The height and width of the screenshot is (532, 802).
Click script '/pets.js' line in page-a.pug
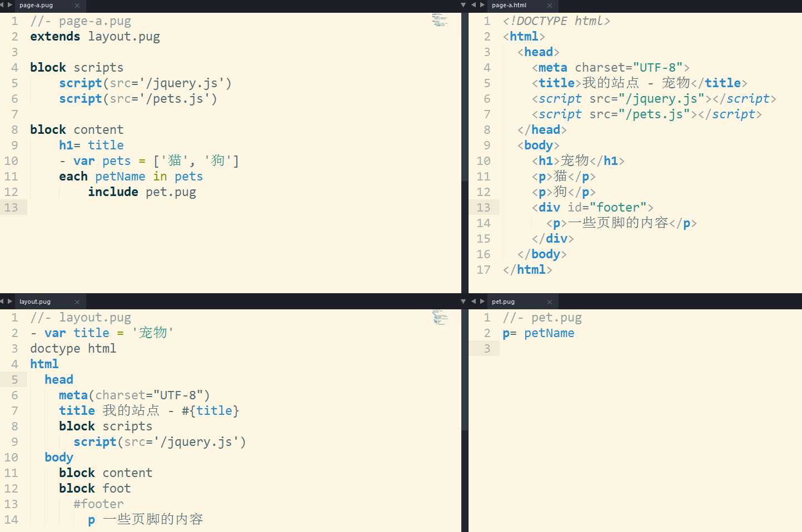(138, 99)
